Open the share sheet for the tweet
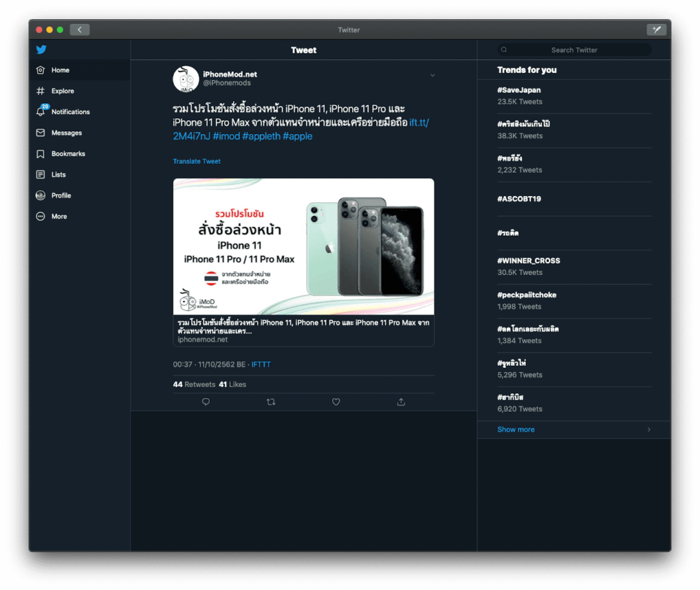 (x=401, y=402)
